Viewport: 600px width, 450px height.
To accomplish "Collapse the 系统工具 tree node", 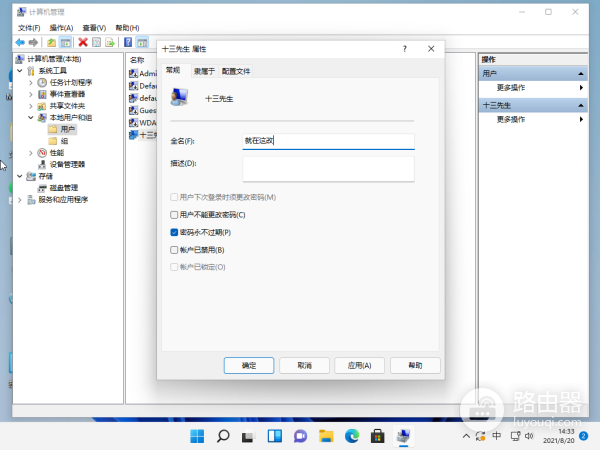I will (20, 71).
